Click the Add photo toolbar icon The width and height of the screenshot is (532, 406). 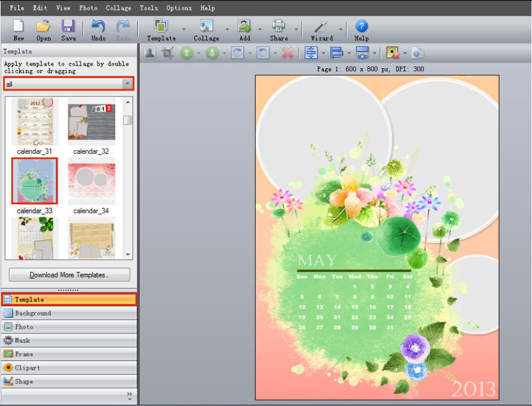244,26
